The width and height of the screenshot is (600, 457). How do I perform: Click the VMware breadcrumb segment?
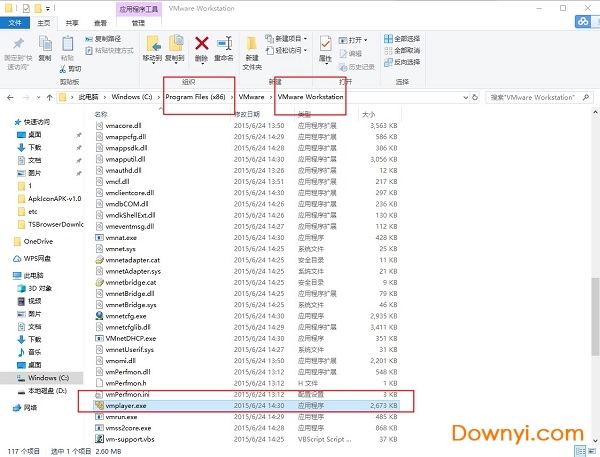click(251, 97)
